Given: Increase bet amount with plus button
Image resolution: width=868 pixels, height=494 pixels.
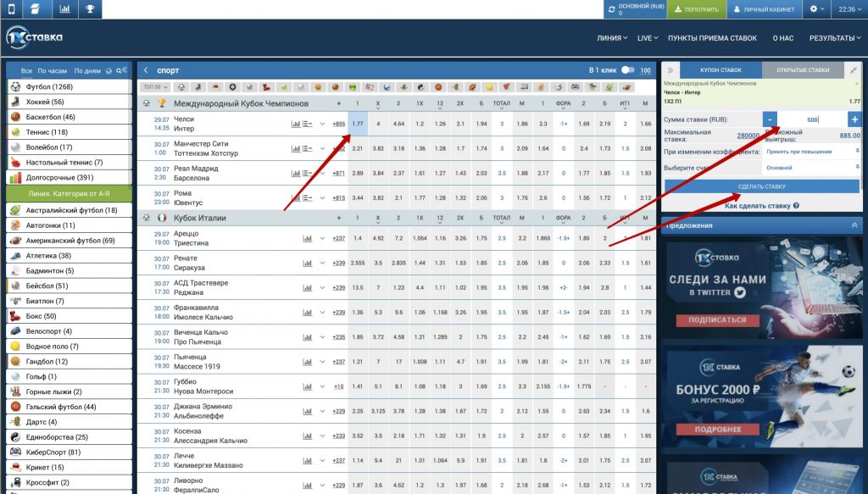Looking at the screenshot, I should (x=854, y=119).
